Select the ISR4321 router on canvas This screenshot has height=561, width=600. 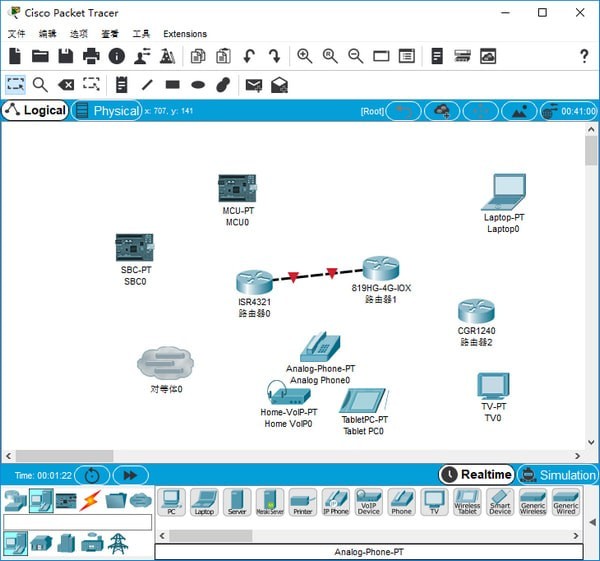(254, 282)
